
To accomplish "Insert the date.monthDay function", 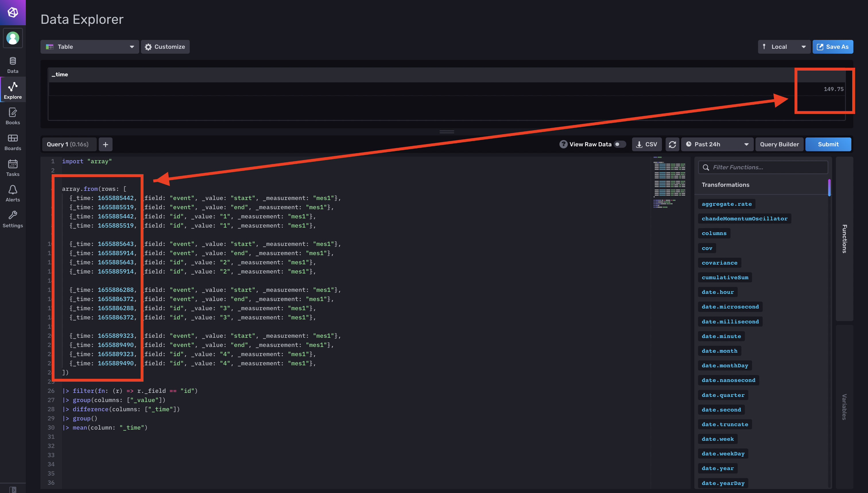I will (x=725, y=365).
